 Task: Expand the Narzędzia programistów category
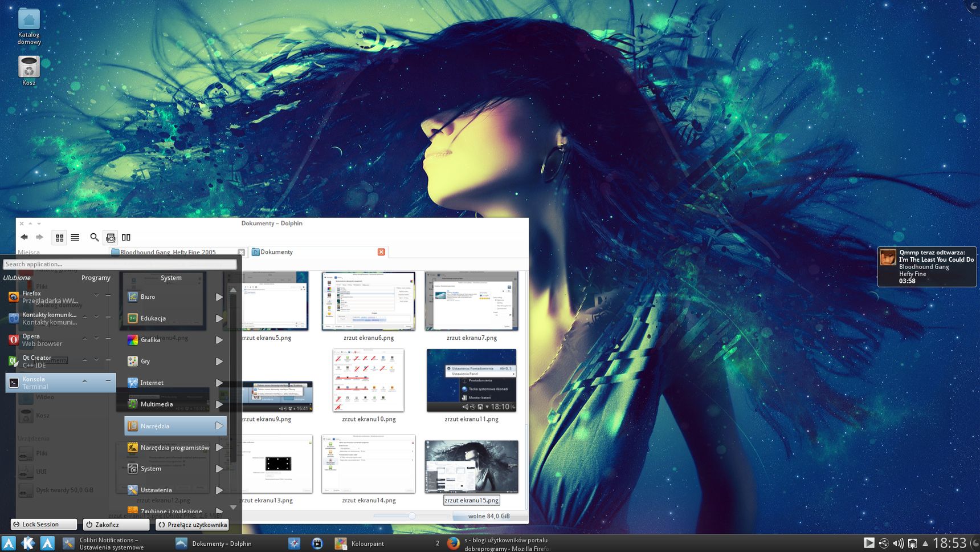click(x=175, y=448)
